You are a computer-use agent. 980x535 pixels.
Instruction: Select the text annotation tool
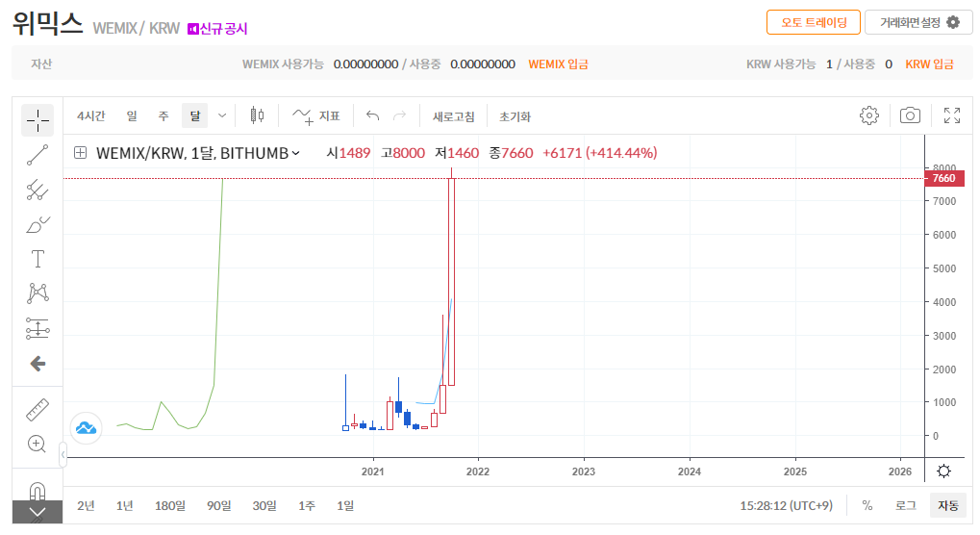click(x=38, y=259)
